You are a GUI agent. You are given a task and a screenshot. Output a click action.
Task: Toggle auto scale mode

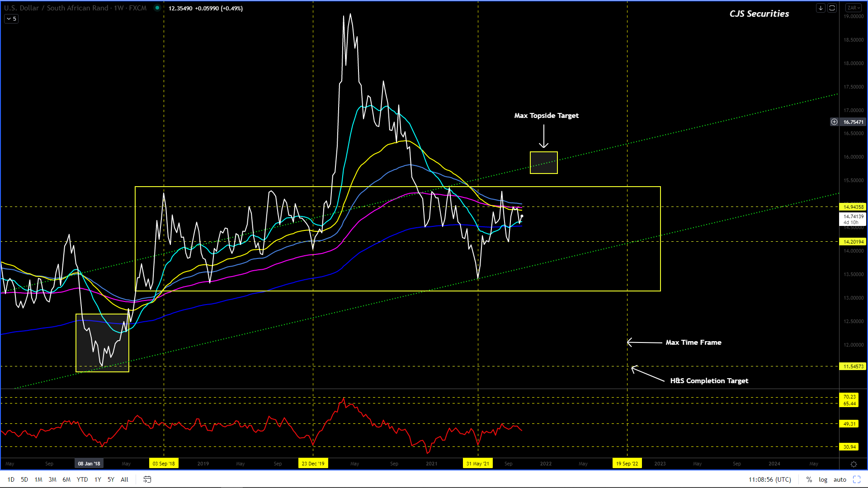point(840,479)
